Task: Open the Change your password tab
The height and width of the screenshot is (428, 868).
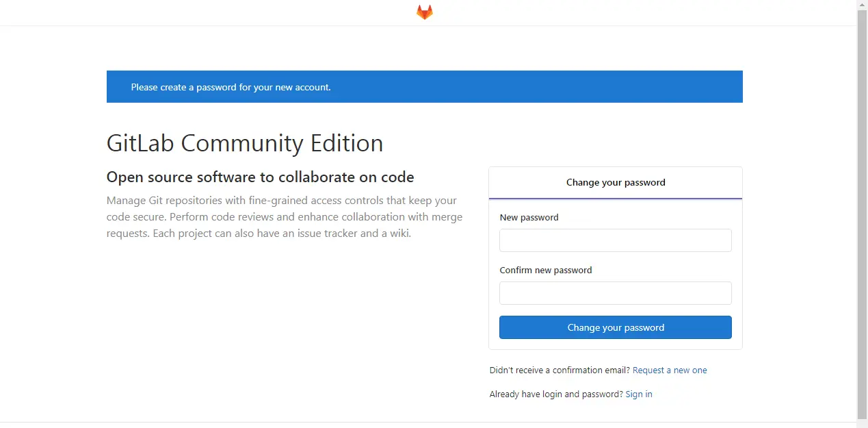Action: pyautogui.click(x=615, y=182)
